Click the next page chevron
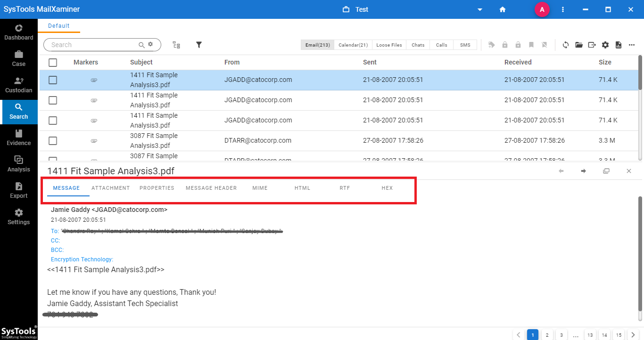Screen dimensions: 644x340 click(x=633, y=335)
